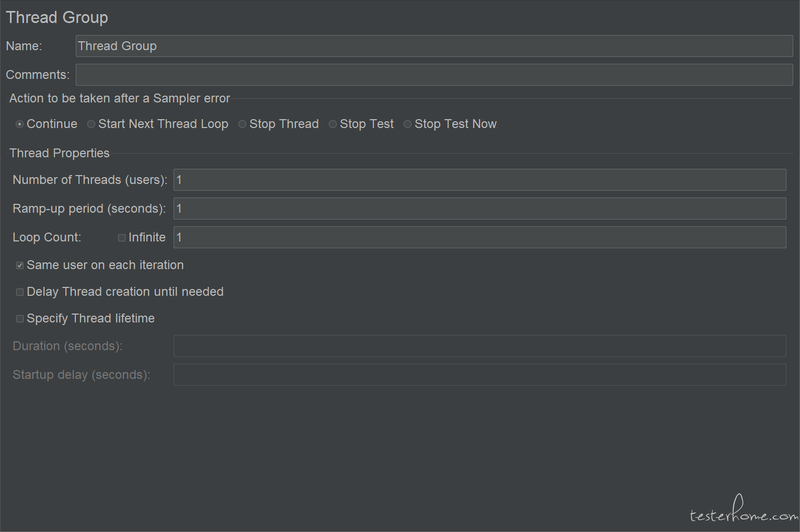This screenshot has height=532, width=800.
Task: Click the Thread Properties section label
Action: 60,153
